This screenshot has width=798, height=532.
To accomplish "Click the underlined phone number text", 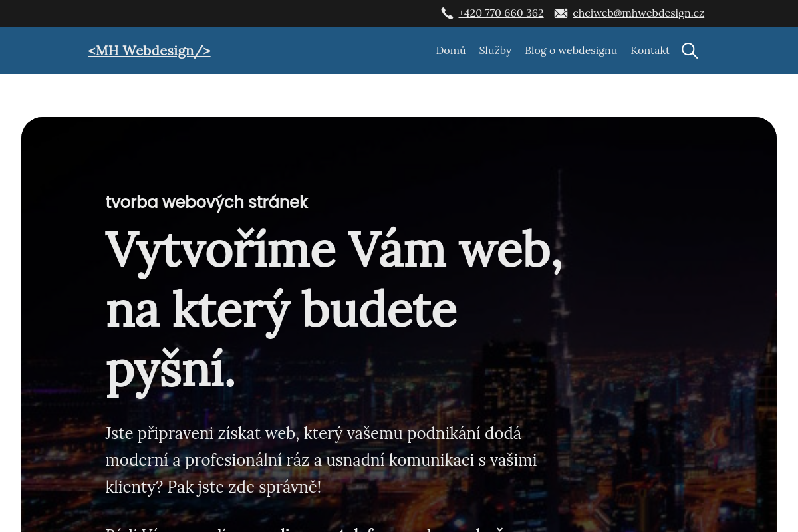I will tap(501, 13).
